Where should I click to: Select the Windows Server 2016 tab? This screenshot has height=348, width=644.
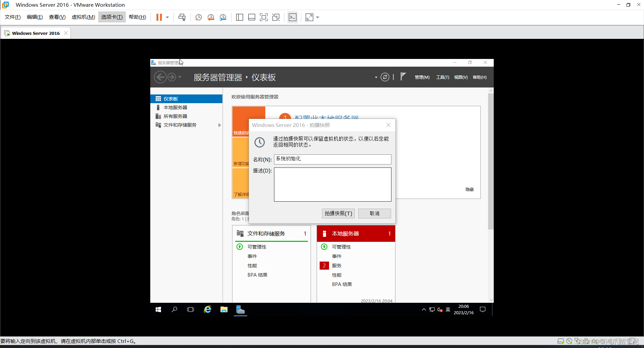pyautogui.click(x=36, y=33)
